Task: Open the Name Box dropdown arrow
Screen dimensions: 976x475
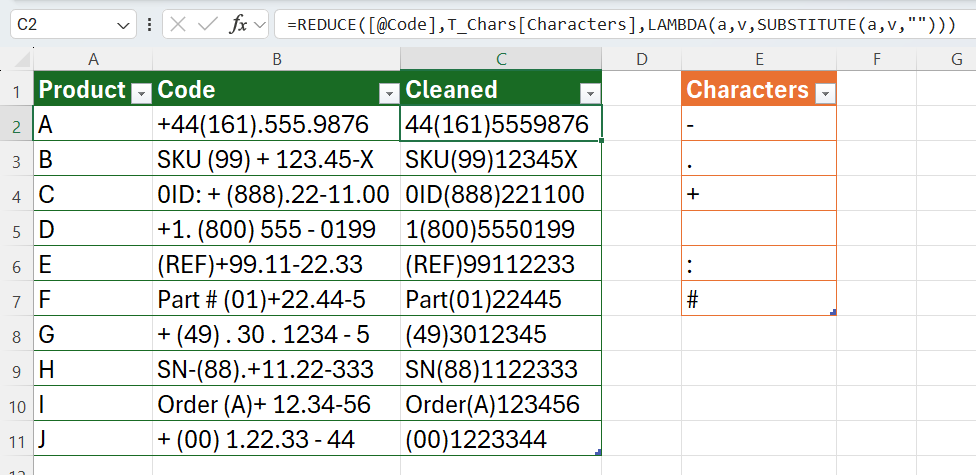Action: point(123,25)
